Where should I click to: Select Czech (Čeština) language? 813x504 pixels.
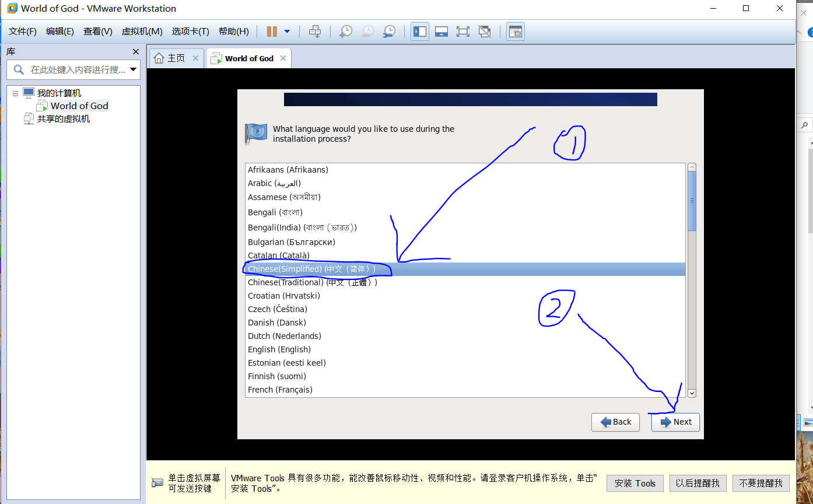click(465, 309)
